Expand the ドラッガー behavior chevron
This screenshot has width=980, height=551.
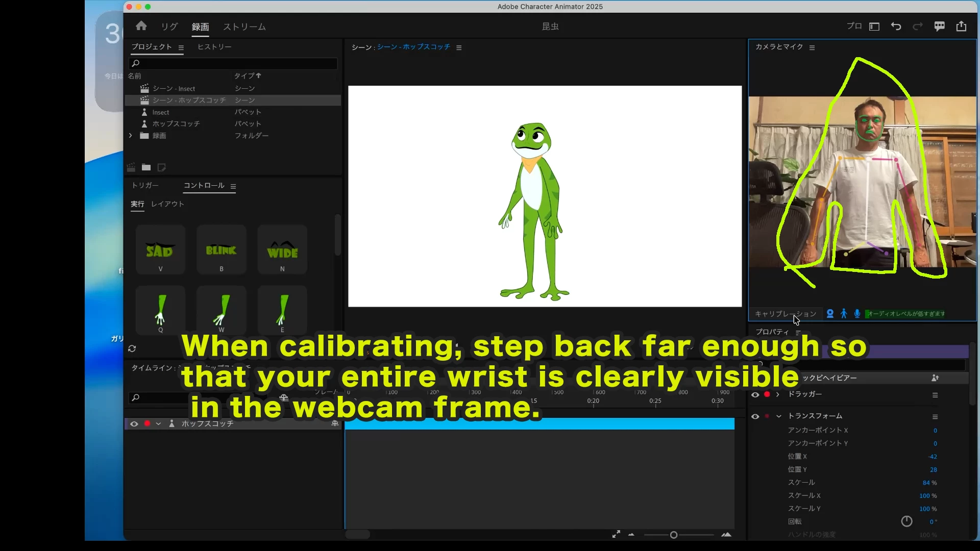click(x=778, y=394)
